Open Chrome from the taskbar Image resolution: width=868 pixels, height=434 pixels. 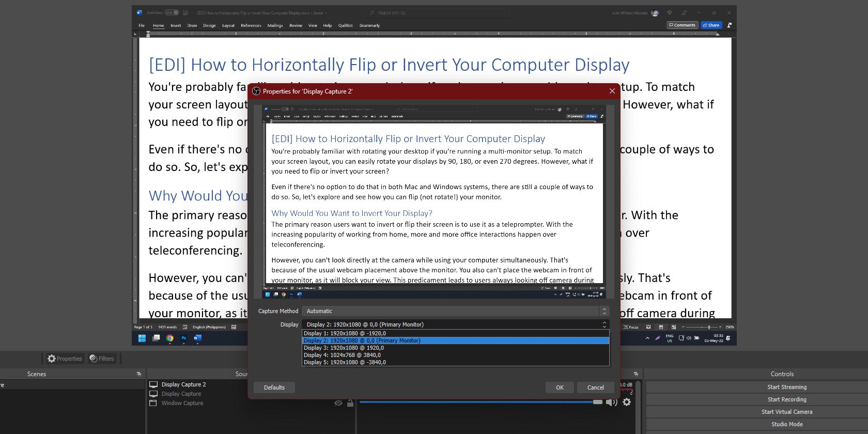(x=170, y=338)
